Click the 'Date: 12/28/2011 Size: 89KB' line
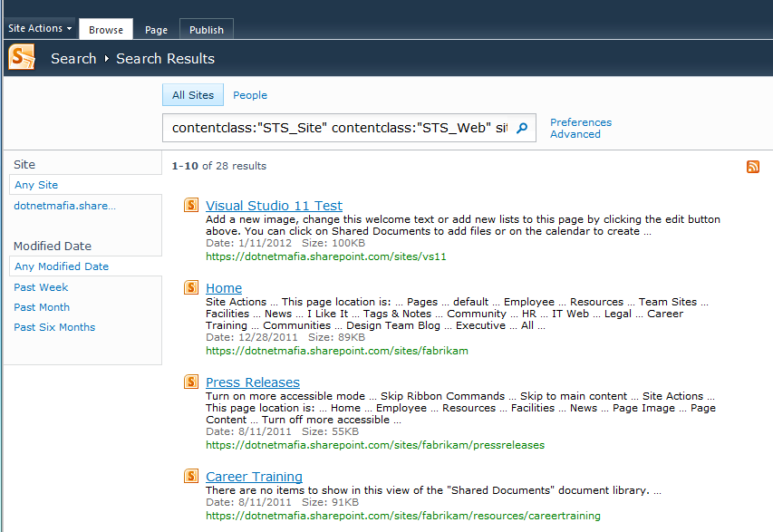This screenshot has height=532, width=773. (x=285, y=337)
